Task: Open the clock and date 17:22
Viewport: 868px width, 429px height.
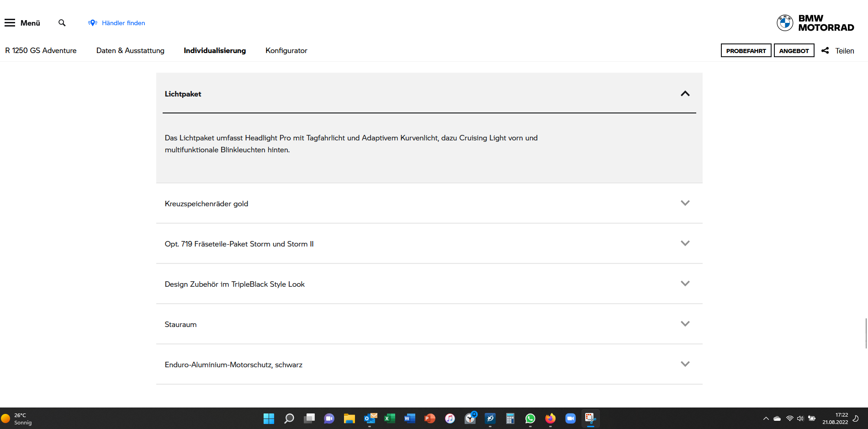Action: [x=835, y=418]
